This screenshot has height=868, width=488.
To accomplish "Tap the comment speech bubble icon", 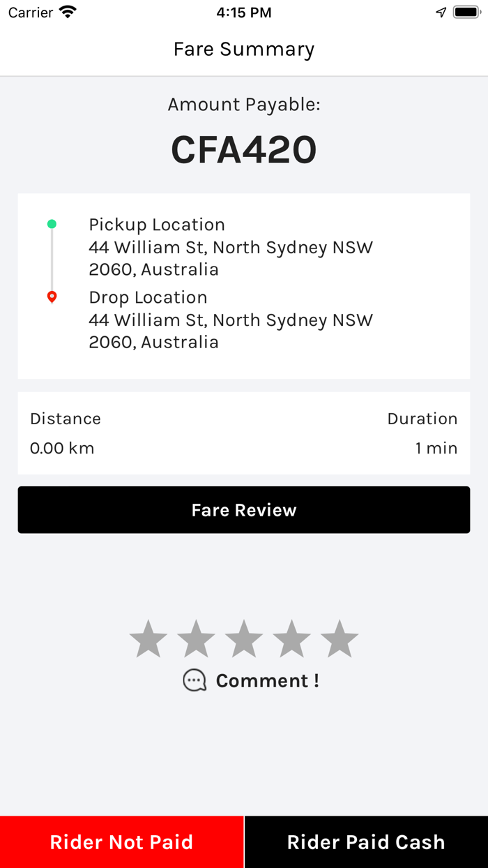I will tap(194, 680).
